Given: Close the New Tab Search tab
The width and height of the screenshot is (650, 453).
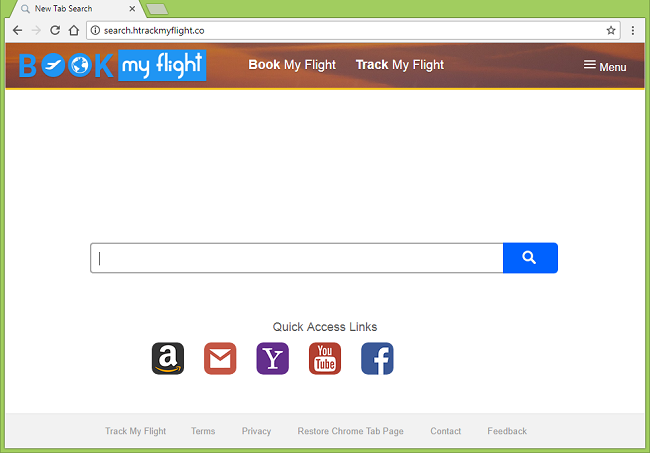Looking at the screenshot, I should pos(132,9).
